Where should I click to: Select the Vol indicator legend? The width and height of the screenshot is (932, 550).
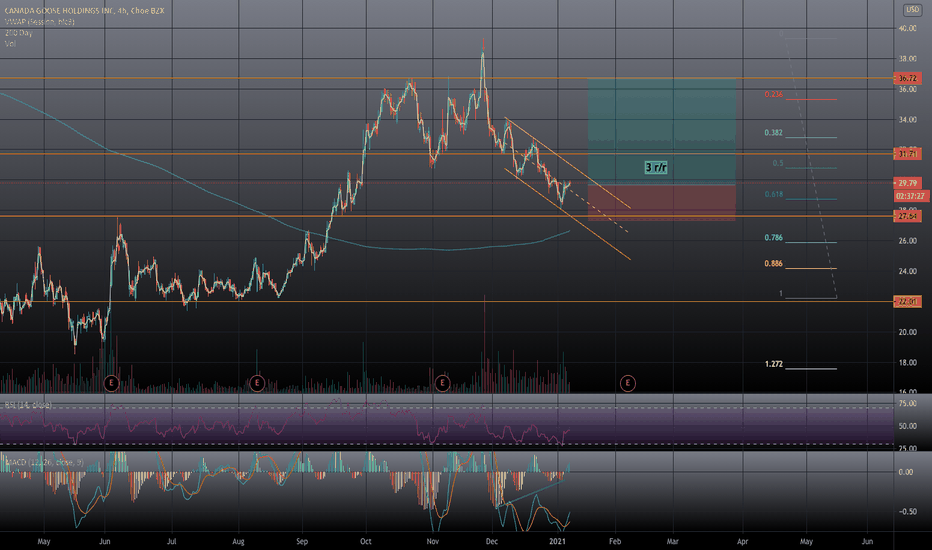pos(10,43)
